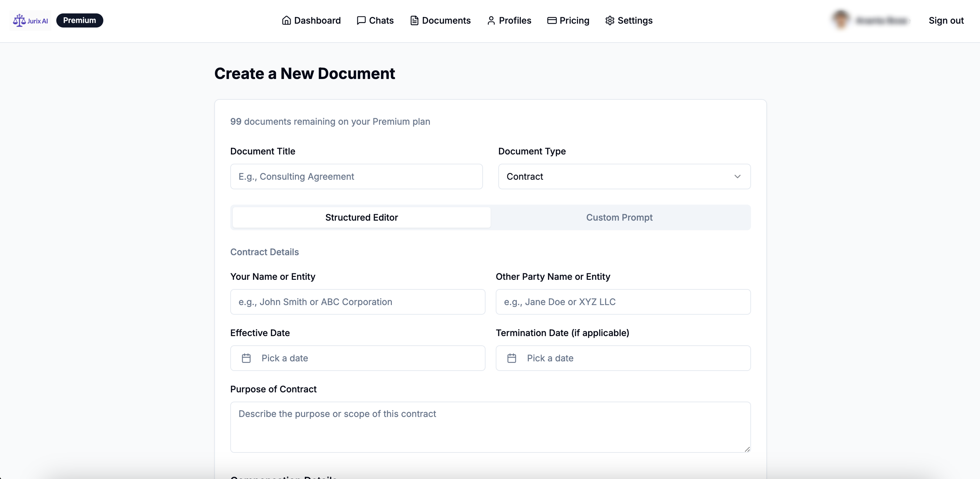Click the Chats speech bubble icon

361,20
